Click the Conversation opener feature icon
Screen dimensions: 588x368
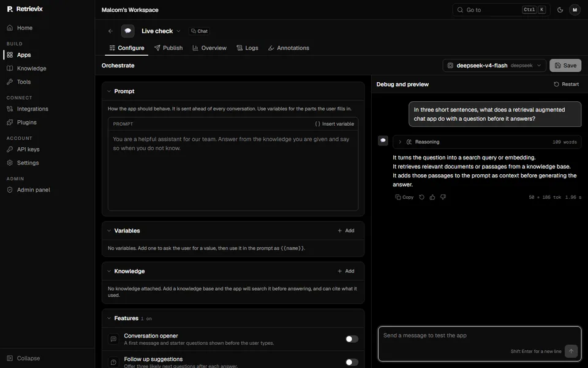(113, 339)
